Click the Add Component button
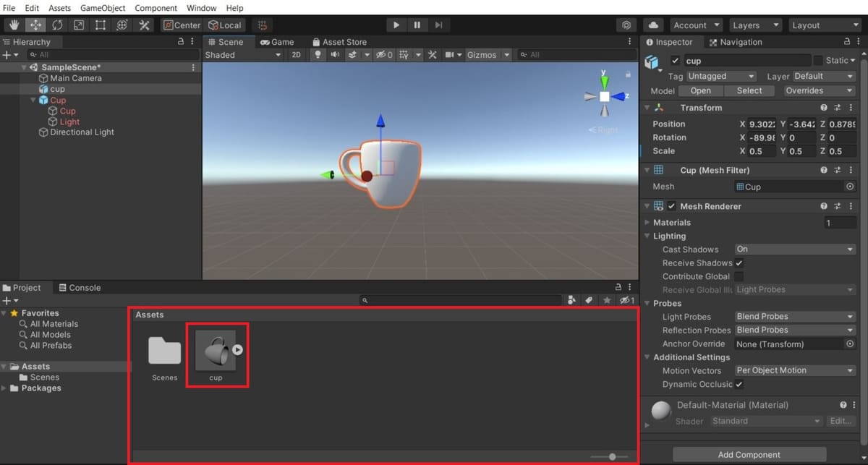The height and width of the screenshot is (465, 868). pos(749,455)
